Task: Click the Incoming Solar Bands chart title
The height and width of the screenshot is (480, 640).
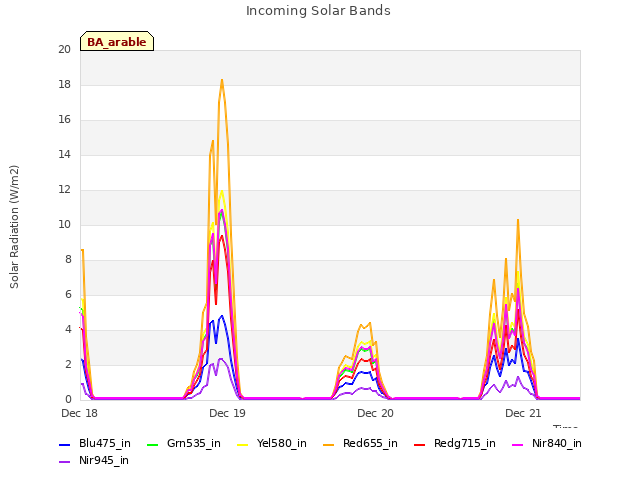Action: click(x=318, y=11)
